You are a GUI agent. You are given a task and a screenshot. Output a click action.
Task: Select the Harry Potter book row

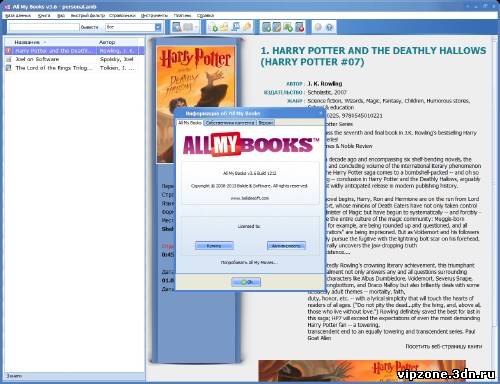point(74,51)
